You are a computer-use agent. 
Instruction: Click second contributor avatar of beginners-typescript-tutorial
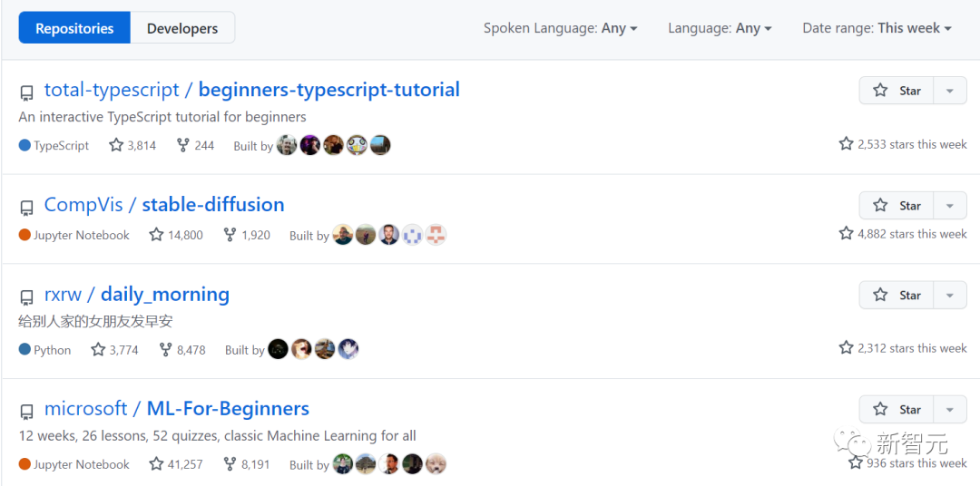click(x=310, y=145)
